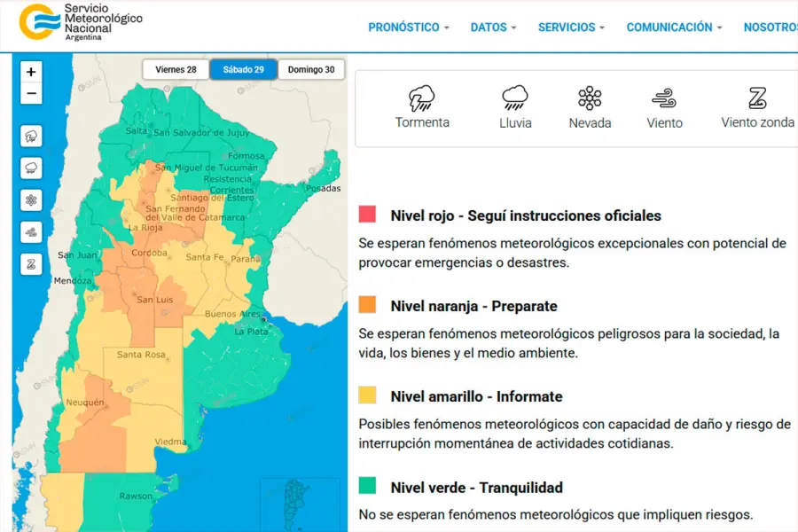Screen dimensions: 798x532
Task: Select Zonda wind button on map sidebar
Action: (x=31, y=263)
